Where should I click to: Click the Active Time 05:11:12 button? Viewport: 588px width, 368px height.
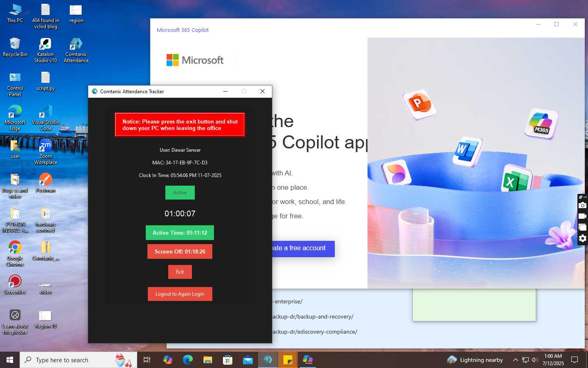(x=180, y=233)
